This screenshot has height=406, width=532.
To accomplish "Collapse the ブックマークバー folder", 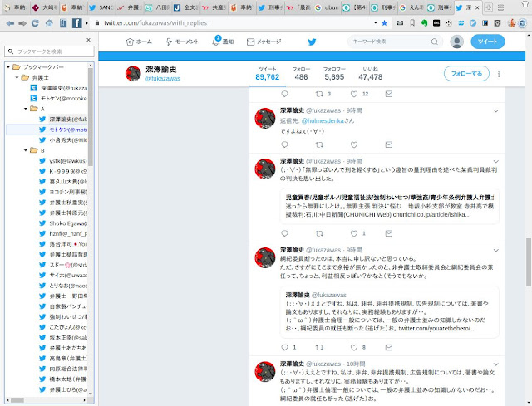I will pos(8,67).
